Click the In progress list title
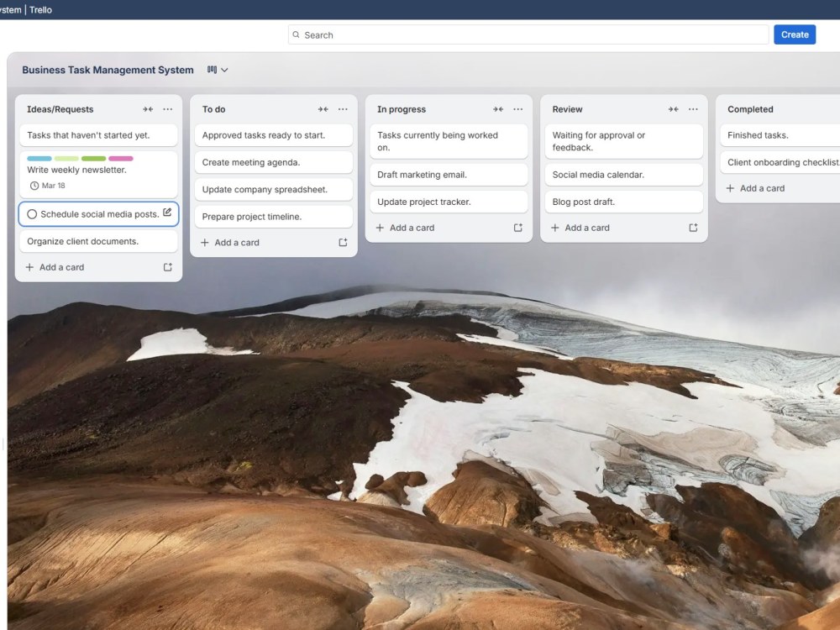Screen dimensions: 840x630 402,109
